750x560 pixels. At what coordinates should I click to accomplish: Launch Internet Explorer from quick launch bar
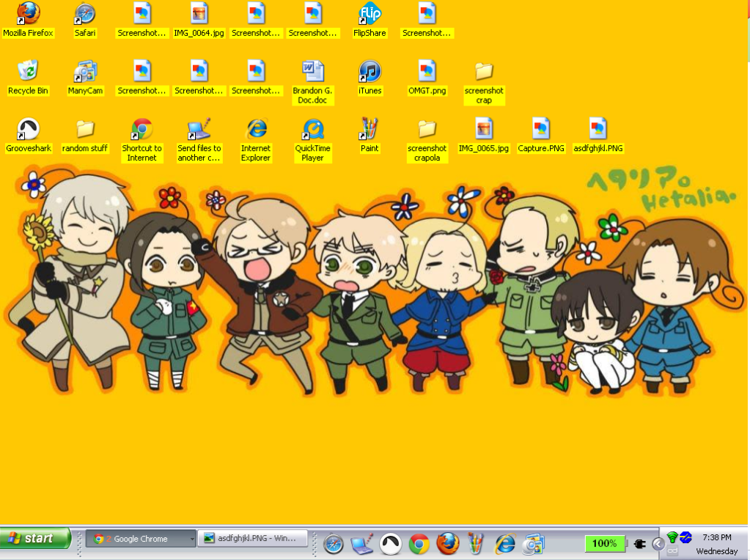pos(505,544)
